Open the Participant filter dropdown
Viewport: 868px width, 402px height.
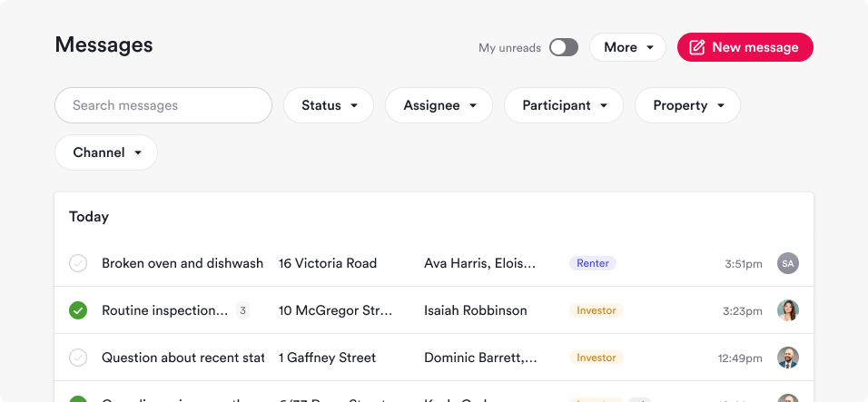[564, 105]
